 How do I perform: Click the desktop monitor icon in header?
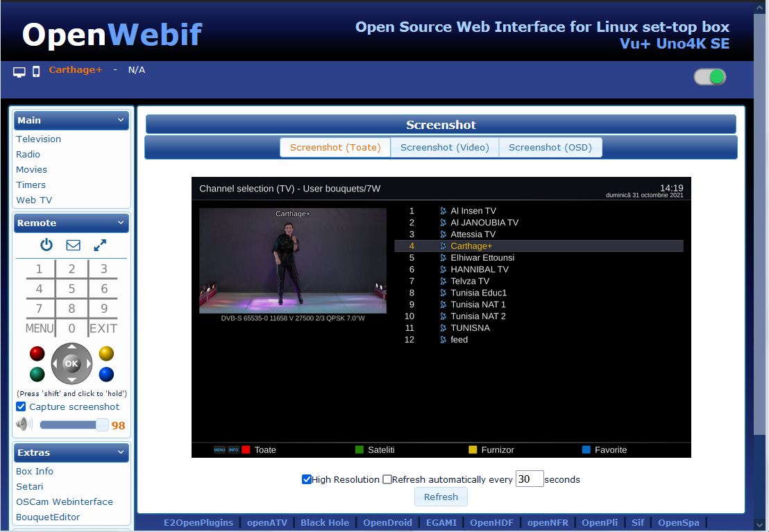19,72
